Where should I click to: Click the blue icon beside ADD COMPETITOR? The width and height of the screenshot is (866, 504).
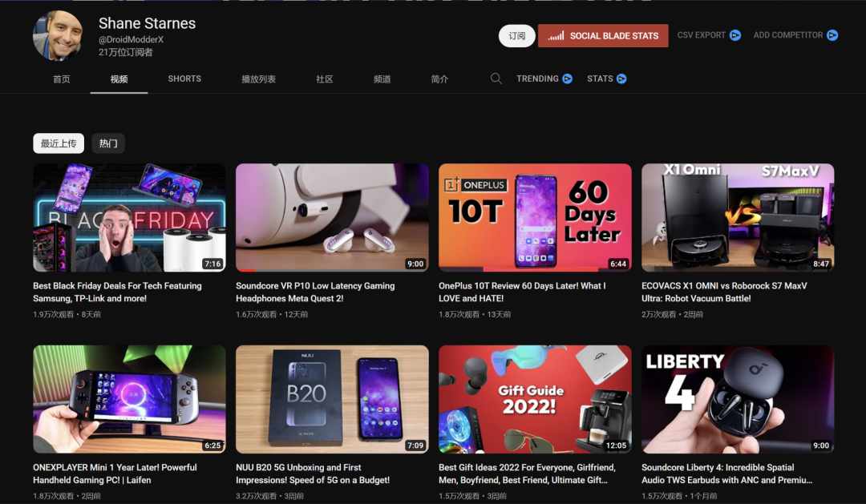[832, 35]
